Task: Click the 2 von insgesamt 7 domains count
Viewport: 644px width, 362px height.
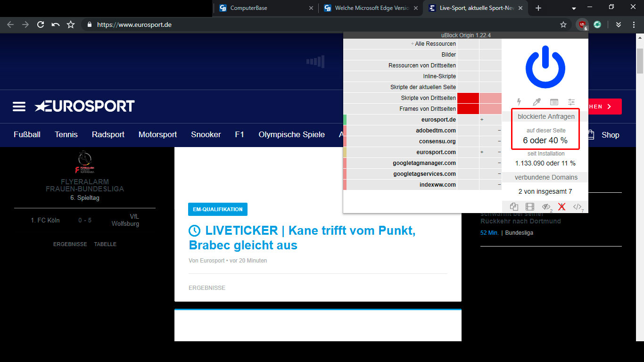Action: pos(545,191)
